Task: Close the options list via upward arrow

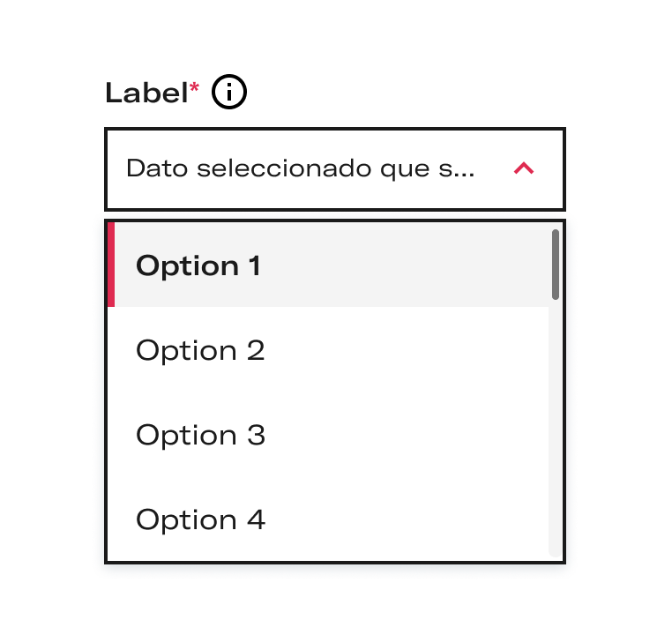Action: (x=524, y=168)
